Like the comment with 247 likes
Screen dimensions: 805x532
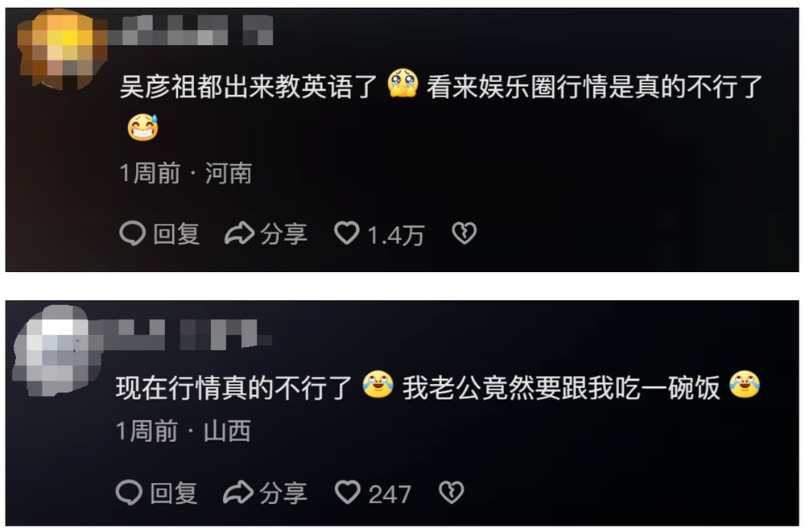coord(348,492)
